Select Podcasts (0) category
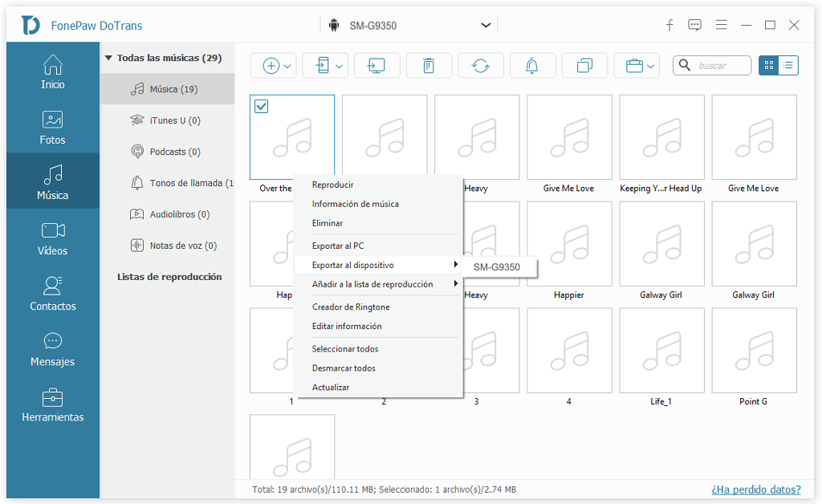The width and height of the screenshot is (822, 504). [167, 152]
